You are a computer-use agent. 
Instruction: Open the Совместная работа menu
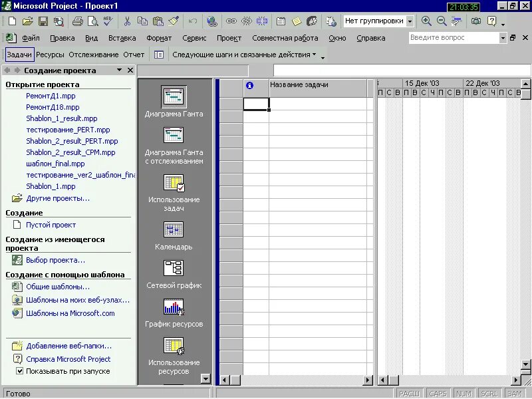click(x=285, y=38)
